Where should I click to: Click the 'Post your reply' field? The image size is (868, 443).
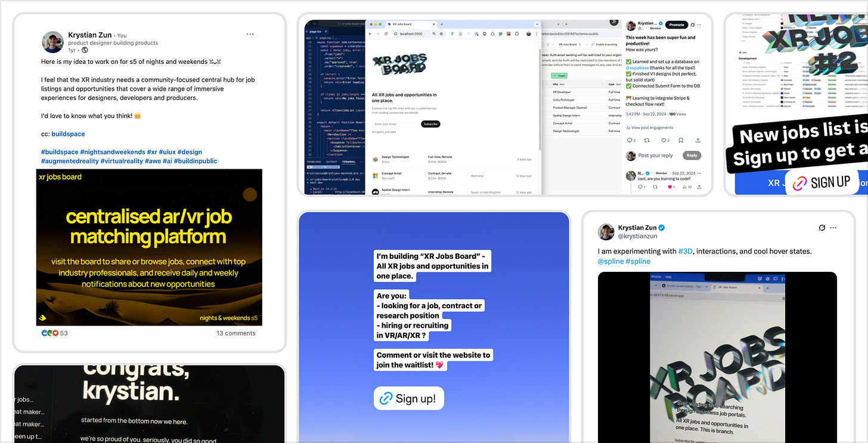pos(655,155)
